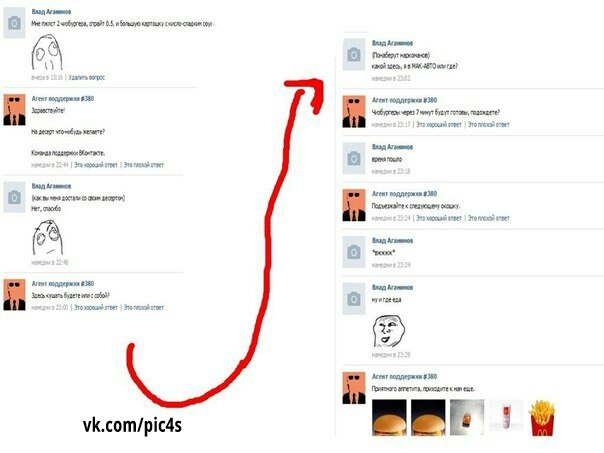Mark "На десерт что-нибудь желаете?" reply as good answer

(x=96, y=165)
